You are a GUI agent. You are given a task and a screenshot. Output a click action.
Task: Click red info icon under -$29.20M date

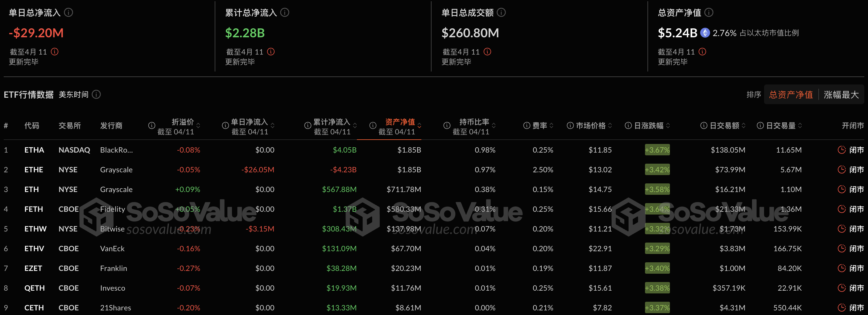(x=55, y=51)
